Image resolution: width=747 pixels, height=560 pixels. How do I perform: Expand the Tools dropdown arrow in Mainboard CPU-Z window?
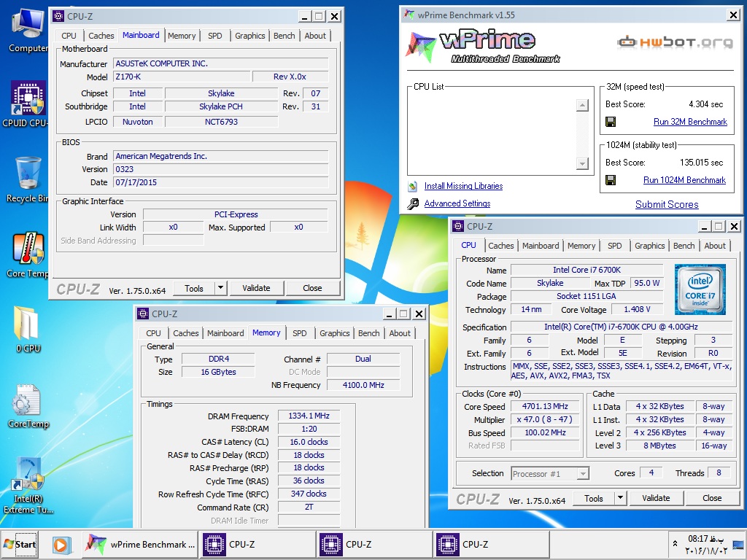click(x=220, y=288)
